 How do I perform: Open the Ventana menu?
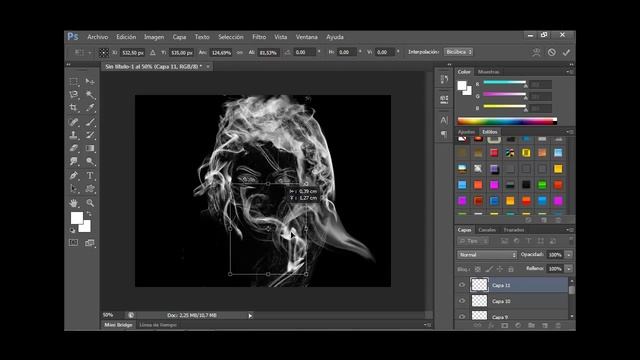[307, 37]
